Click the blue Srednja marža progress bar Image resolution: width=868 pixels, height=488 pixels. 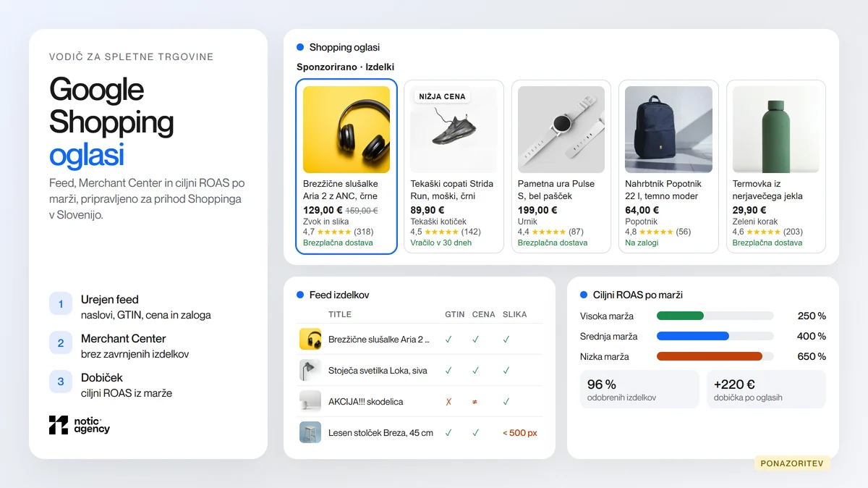tap(693, 336)
